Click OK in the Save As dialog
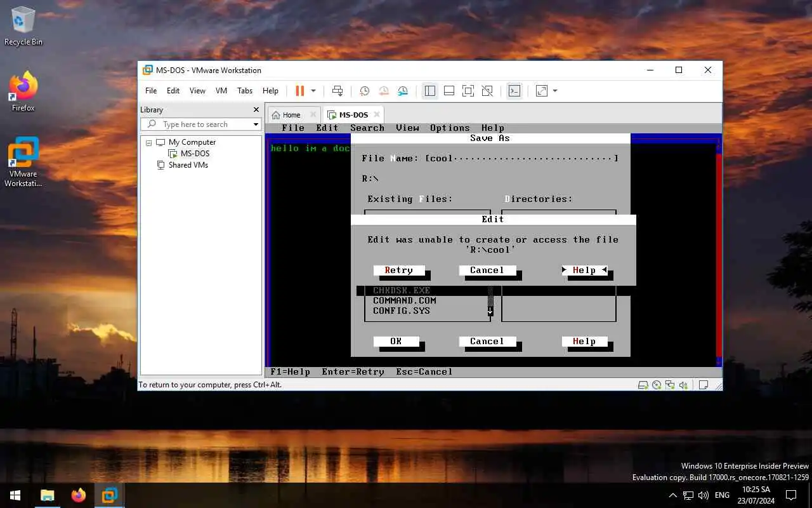The height and width of the screenshot is (508, 812). 396,342
